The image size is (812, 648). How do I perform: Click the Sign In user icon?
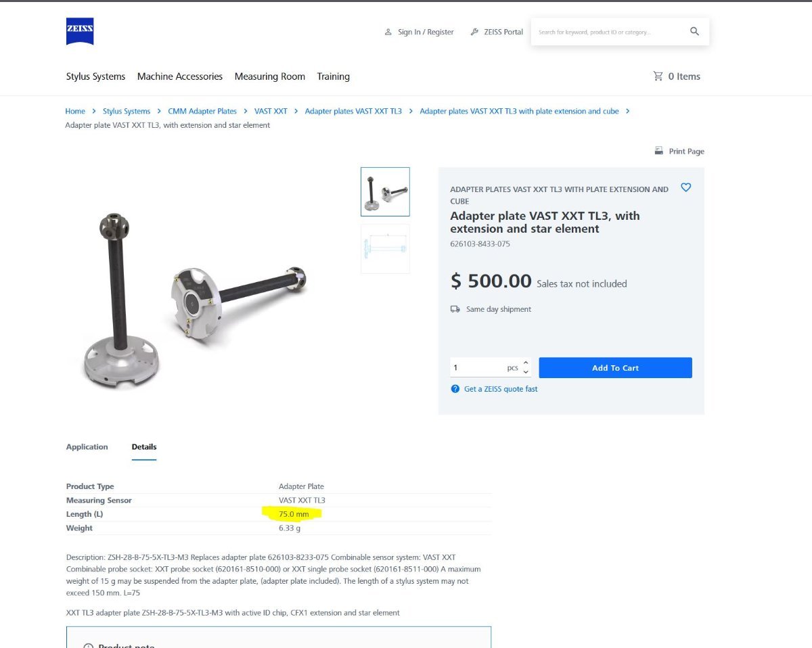click(388, 32)
